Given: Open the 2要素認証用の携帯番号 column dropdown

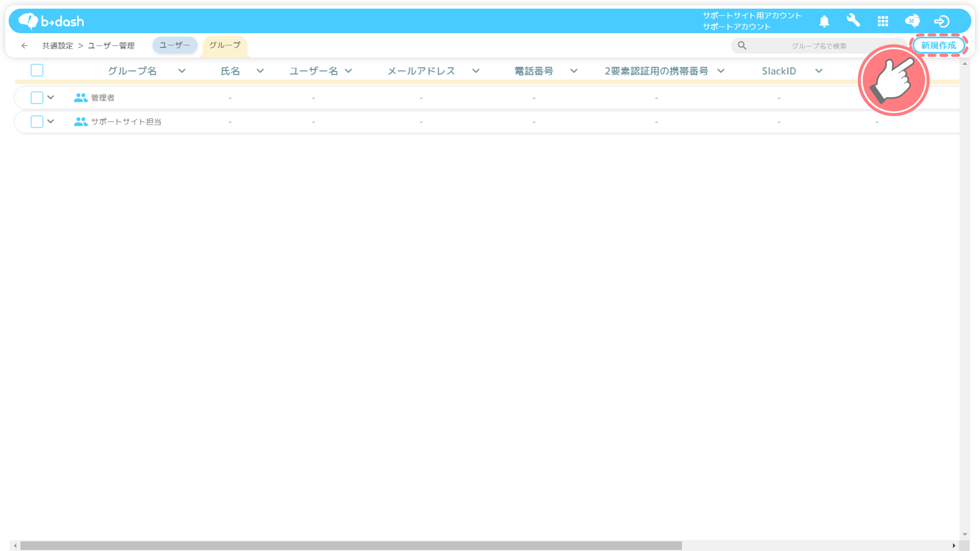Looking at the screenshot, I should [721, 71].
